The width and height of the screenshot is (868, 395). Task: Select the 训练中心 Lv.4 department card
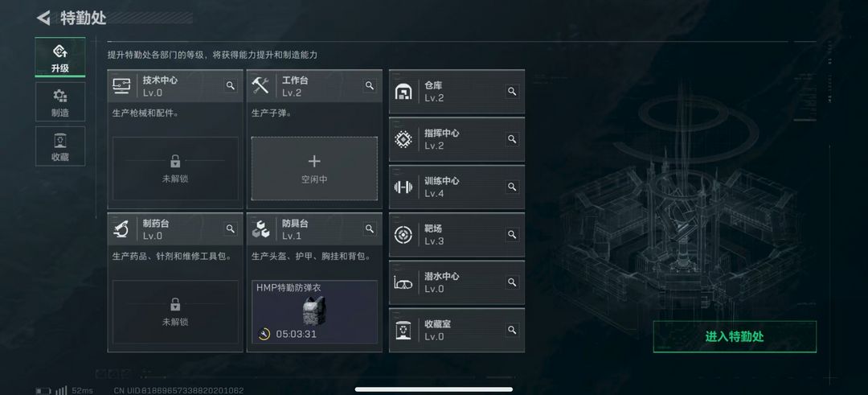click(x=457, y=187)
